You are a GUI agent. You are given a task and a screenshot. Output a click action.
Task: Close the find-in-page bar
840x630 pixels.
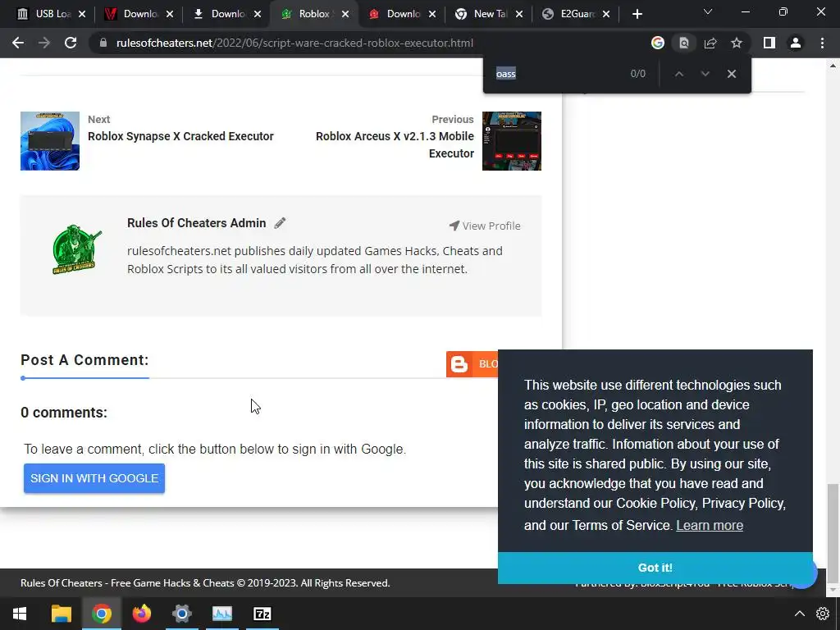(731, 74)
